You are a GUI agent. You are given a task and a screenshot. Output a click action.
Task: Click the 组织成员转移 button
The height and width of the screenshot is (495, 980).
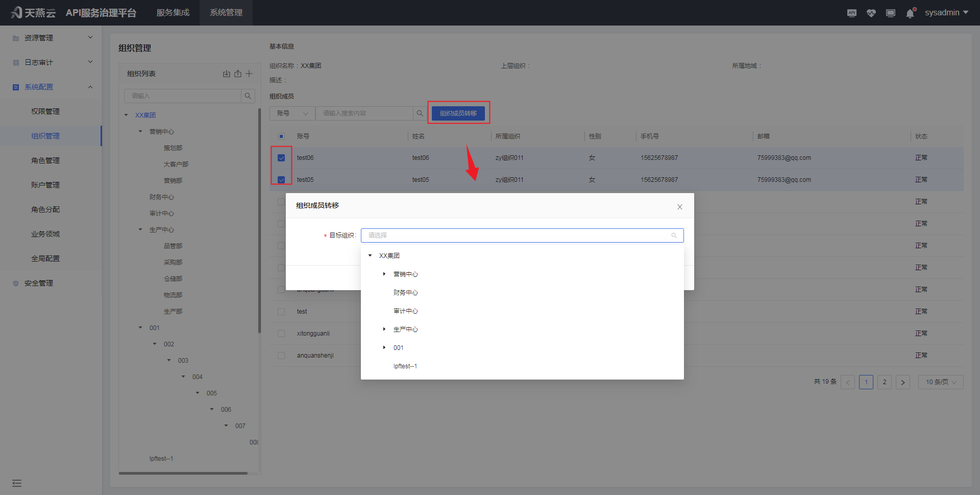coord(458,113)
